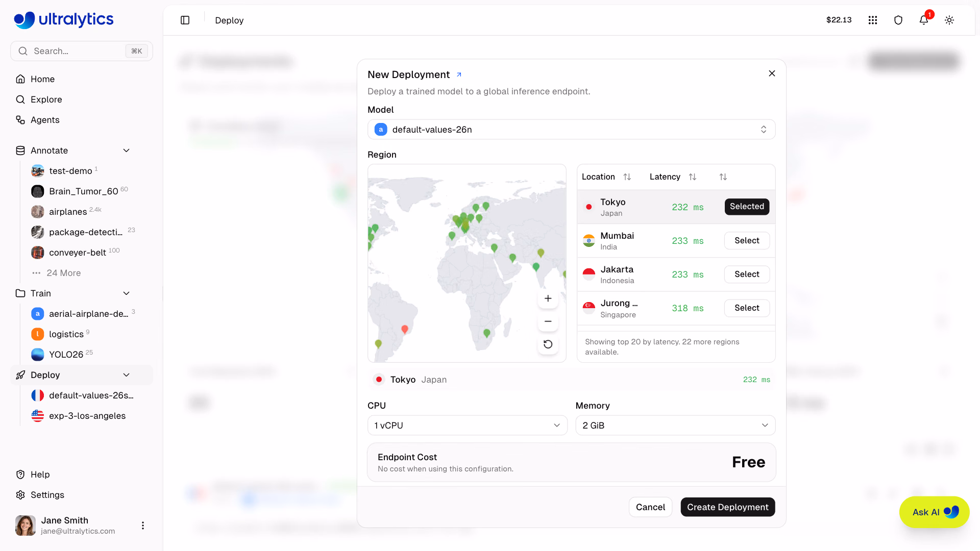This screenshot has height=551, width=980.
Task: Open notifications bell
Action: (924, 20)
